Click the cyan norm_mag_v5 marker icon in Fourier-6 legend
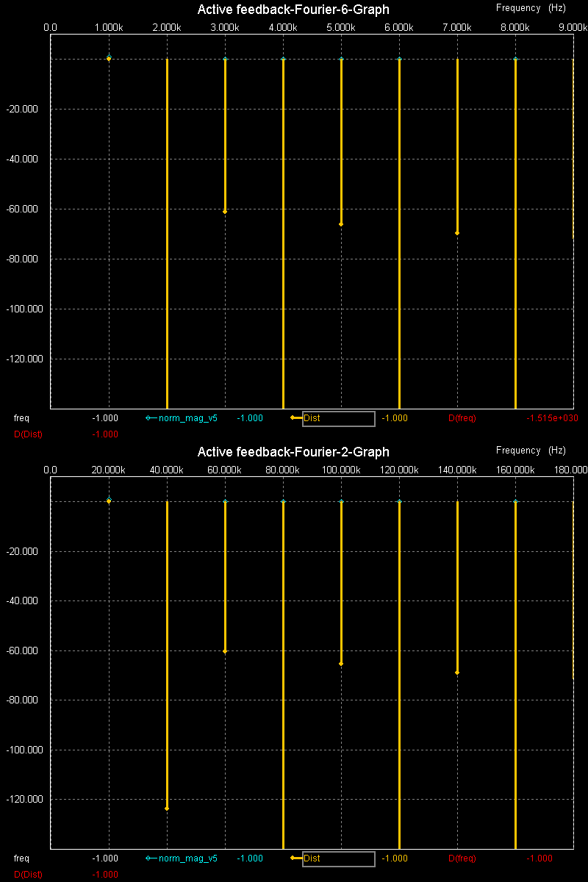The height and width of the screenshot is (882, 588). tap(151, 418)
